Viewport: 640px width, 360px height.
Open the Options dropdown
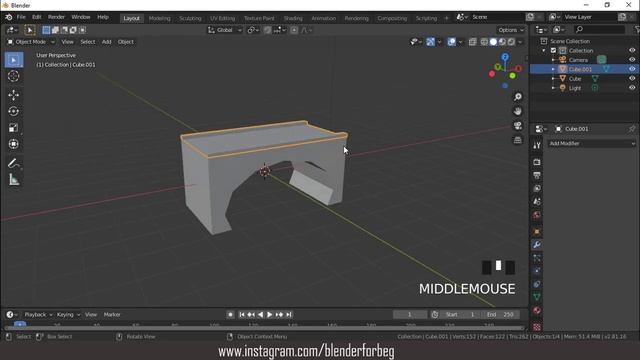[511, 30]
